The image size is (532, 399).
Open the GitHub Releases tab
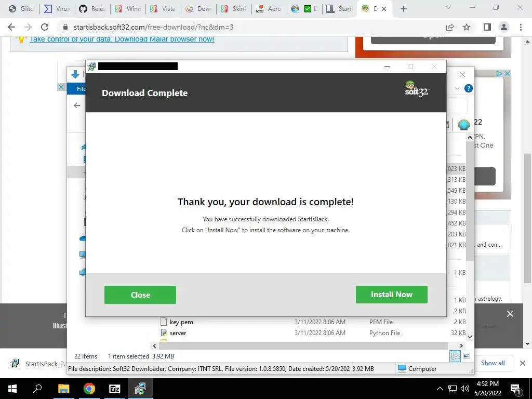pyautogui.click(x=92, y=9)
